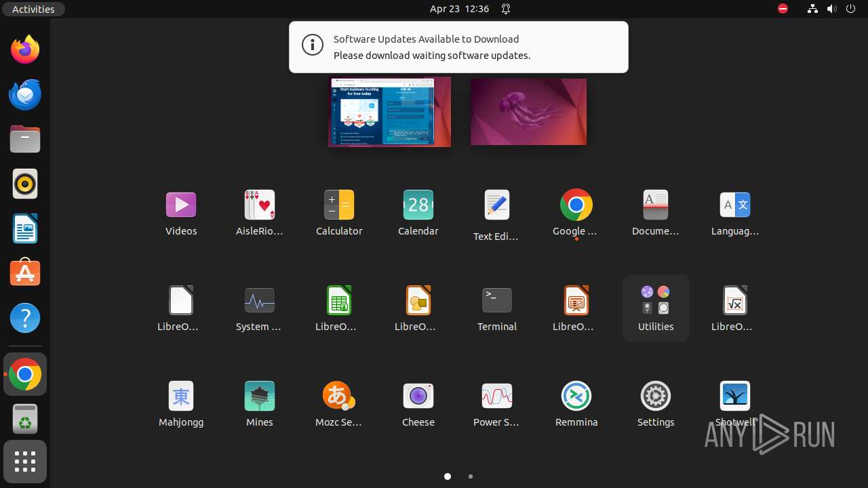Open Language Support settings

coord(735,213)
